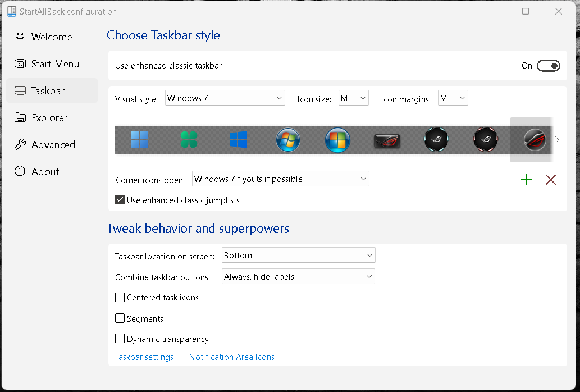580x392 pixels.
Task: Enable Centered task icons checkbox
Action: (x=120, y=298)
